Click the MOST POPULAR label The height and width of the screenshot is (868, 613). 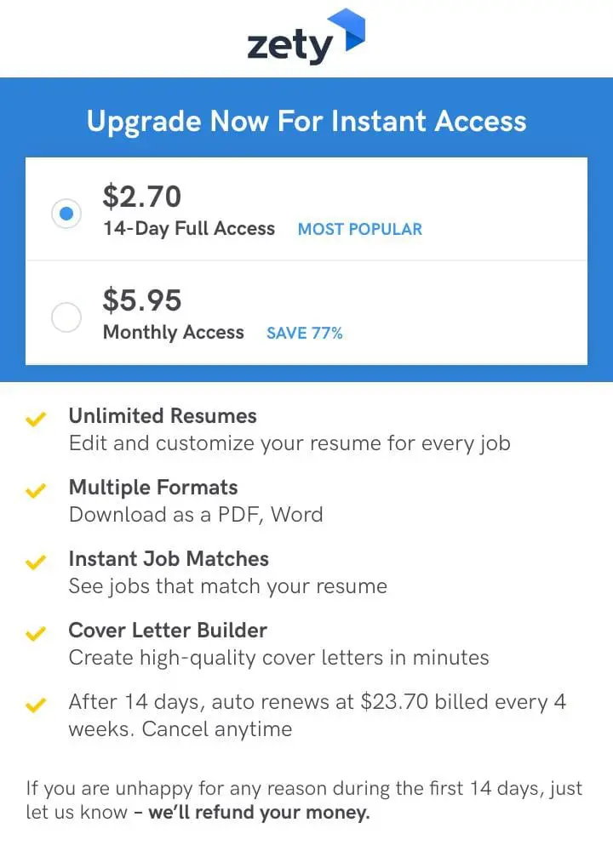[359, 229]
